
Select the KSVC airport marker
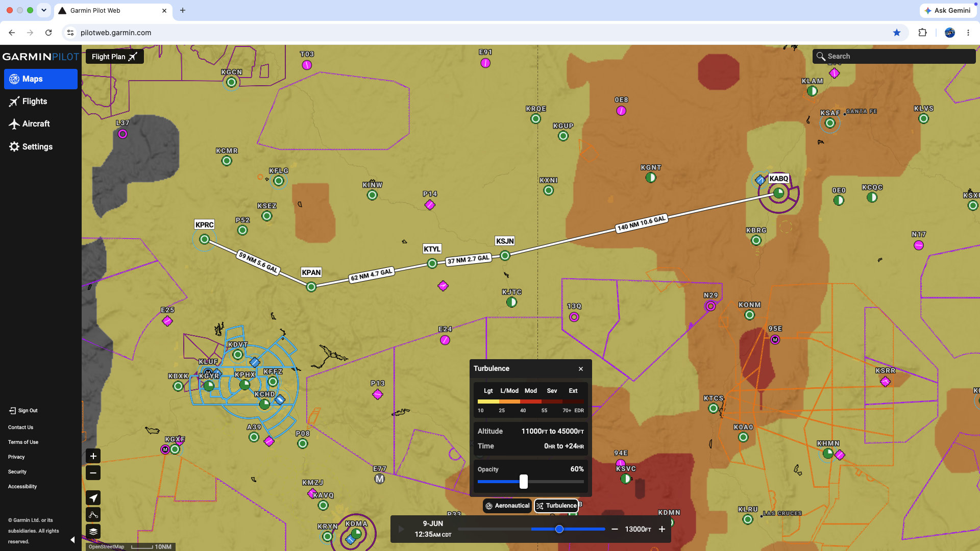[626, 479]
